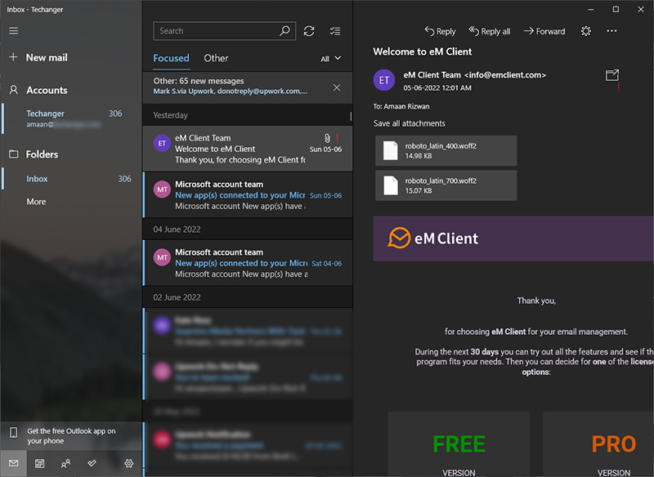Click the Accounts person icon
The width and height of the screenshot is (654, 477).
click(x=13, y=90)
